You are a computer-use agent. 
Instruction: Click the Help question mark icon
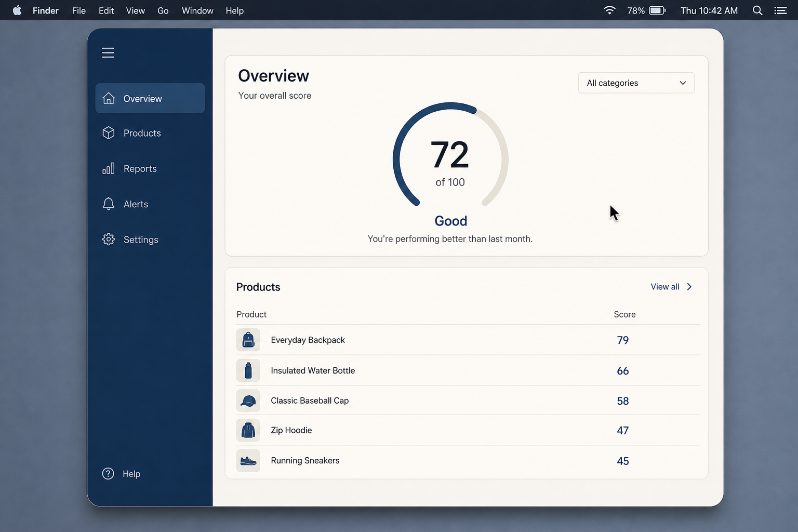[108, 473]
